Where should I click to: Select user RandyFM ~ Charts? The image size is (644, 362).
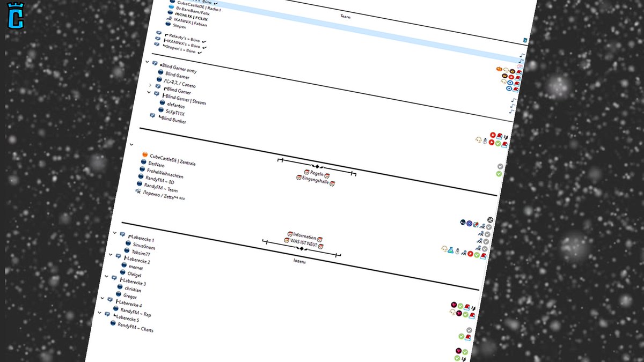(135, 327)
